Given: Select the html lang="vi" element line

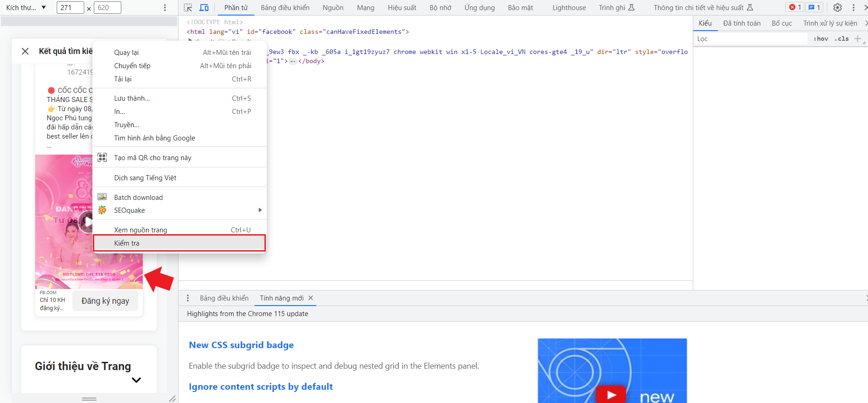Looking at the screenshot, I should (x=298, y=32).
